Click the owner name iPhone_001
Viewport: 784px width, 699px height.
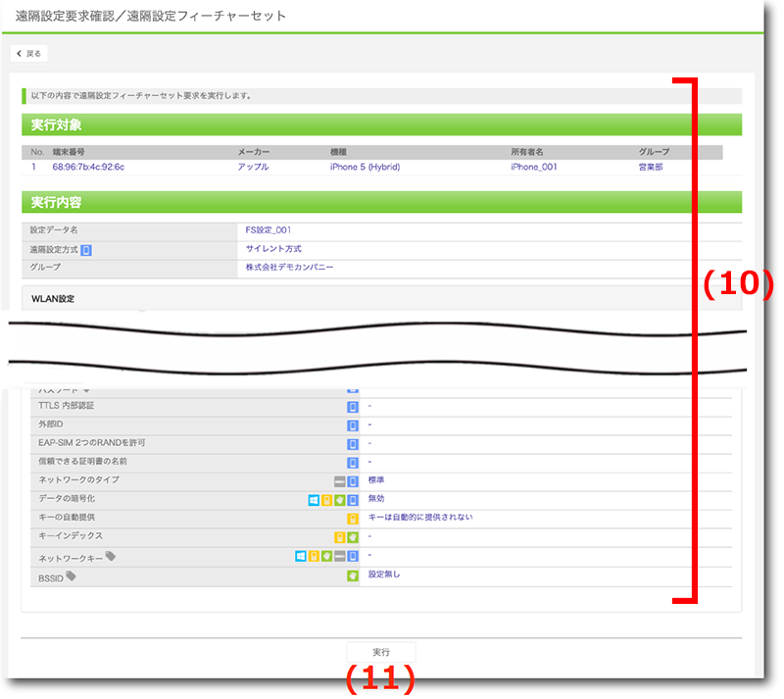click(534, 167)
